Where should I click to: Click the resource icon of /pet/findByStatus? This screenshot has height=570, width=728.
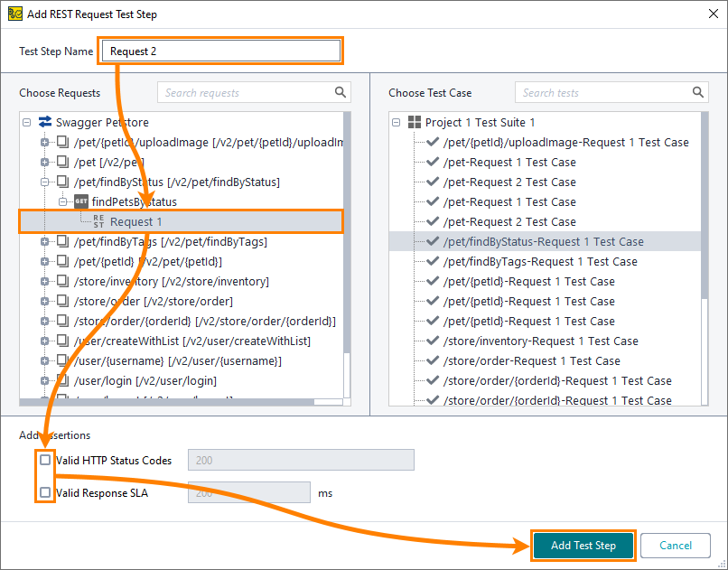click(x=62, y=182)
